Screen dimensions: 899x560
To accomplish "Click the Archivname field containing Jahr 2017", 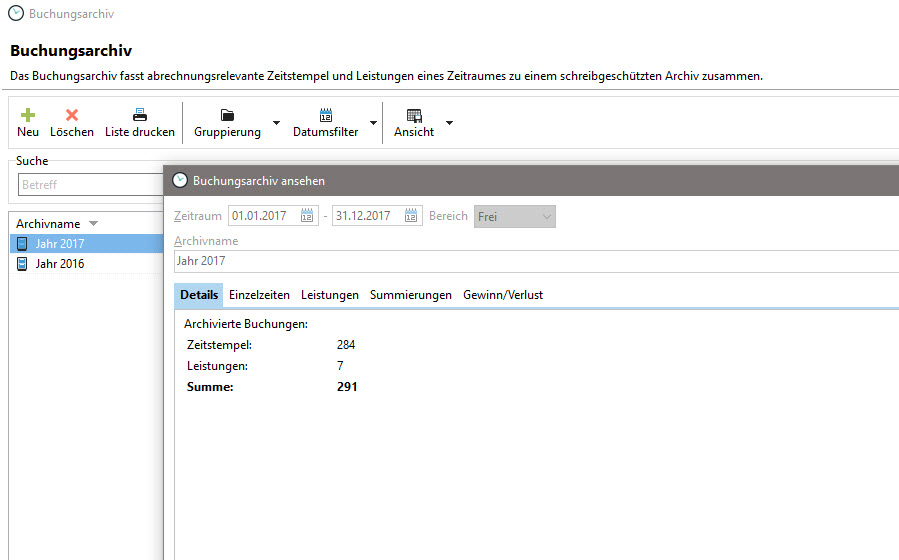I will [x=536, y=261].
